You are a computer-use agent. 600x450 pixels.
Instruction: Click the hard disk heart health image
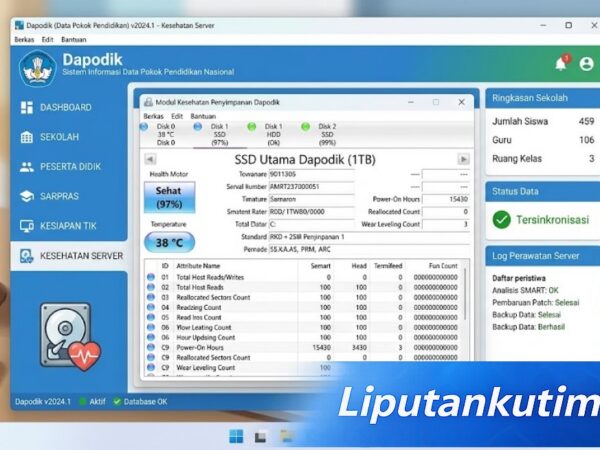pyautogui.click(x=70, y=337)
